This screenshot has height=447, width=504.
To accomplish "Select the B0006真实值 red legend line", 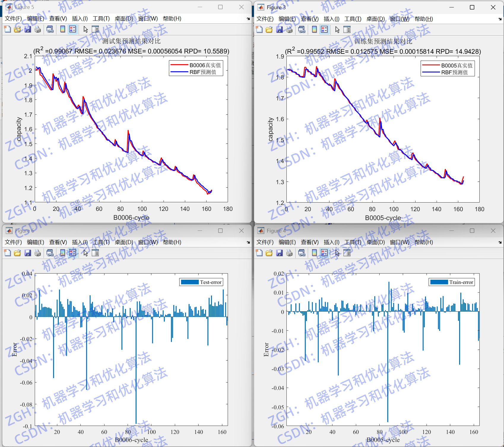I will tap(179, 65).
